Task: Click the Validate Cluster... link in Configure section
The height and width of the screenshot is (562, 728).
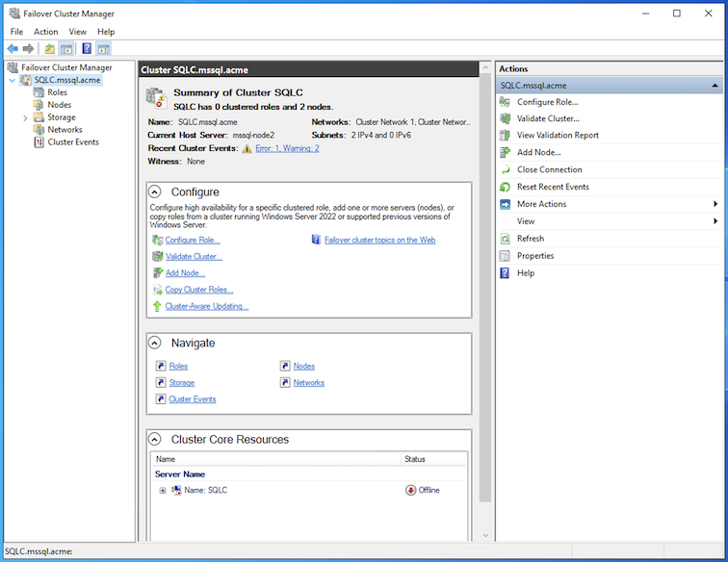Action: tap(195, 257)
